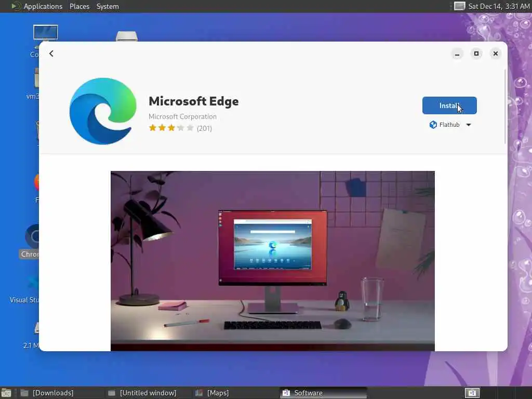Select the Microsoft Edge title text
This screenshot has width=532, height=399.
coord(194,101)
